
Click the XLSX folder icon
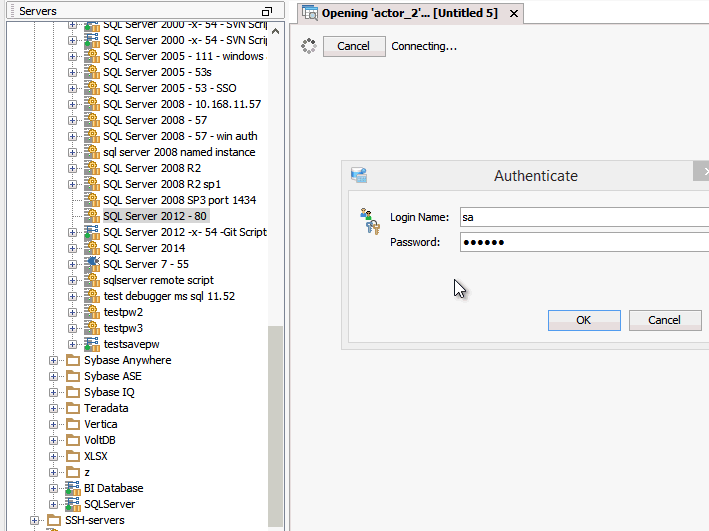tap(73, 456)
